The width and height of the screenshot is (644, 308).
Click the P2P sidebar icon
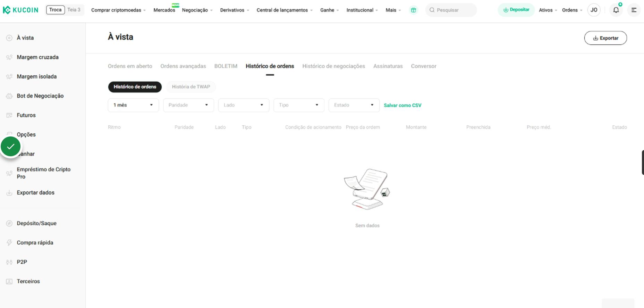pyautogui.click(x=9, y=262)
